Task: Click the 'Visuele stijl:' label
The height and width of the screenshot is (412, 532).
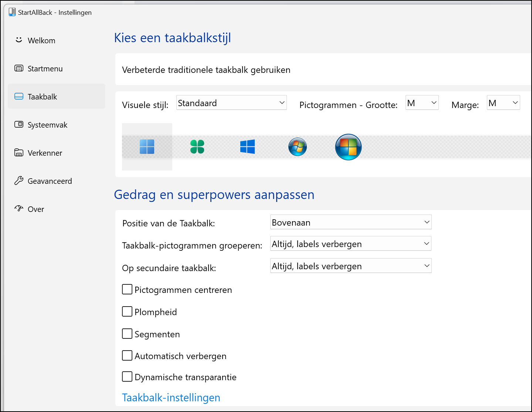Action: pyautogui.click(x=145, y=105)
